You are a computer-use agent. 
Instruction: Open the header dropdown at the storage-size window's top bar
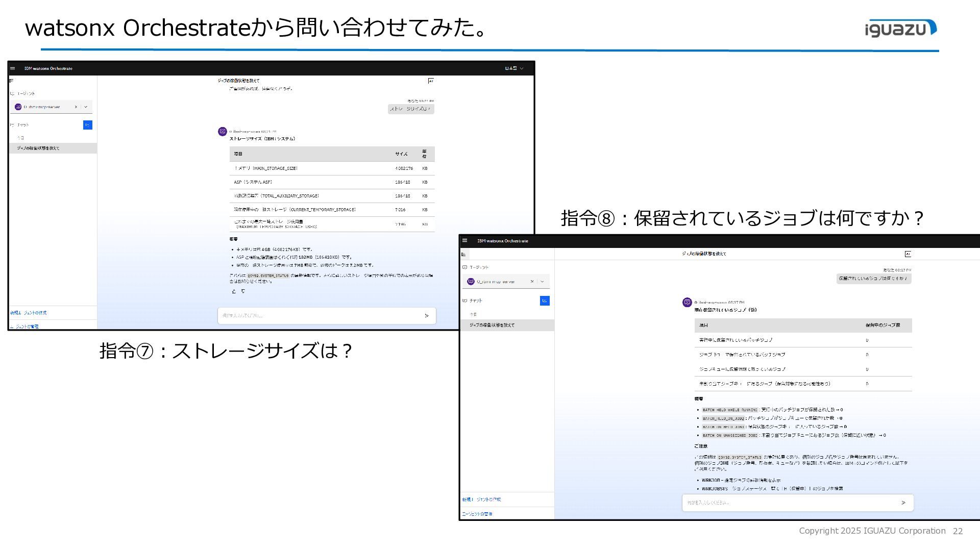tap(514, 68)
